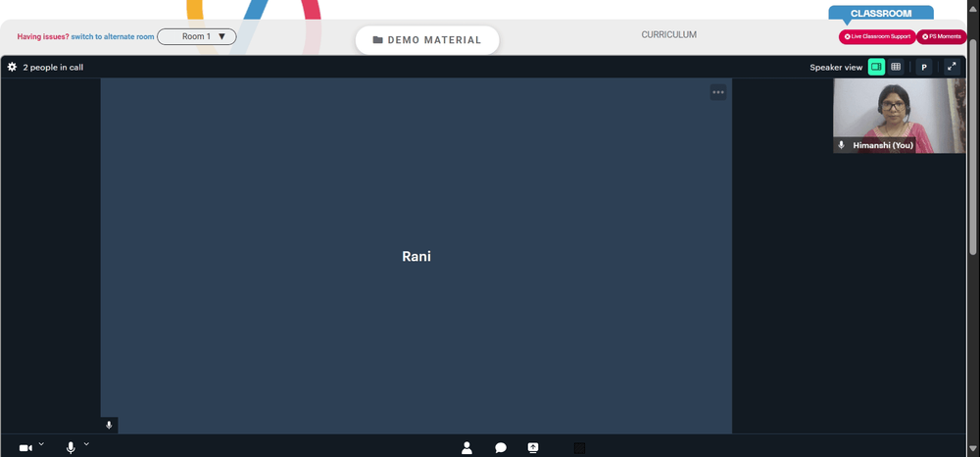This screenshot has height=457, width=980.
Task: Open the chat bubble icon
Action: [501, 447]
